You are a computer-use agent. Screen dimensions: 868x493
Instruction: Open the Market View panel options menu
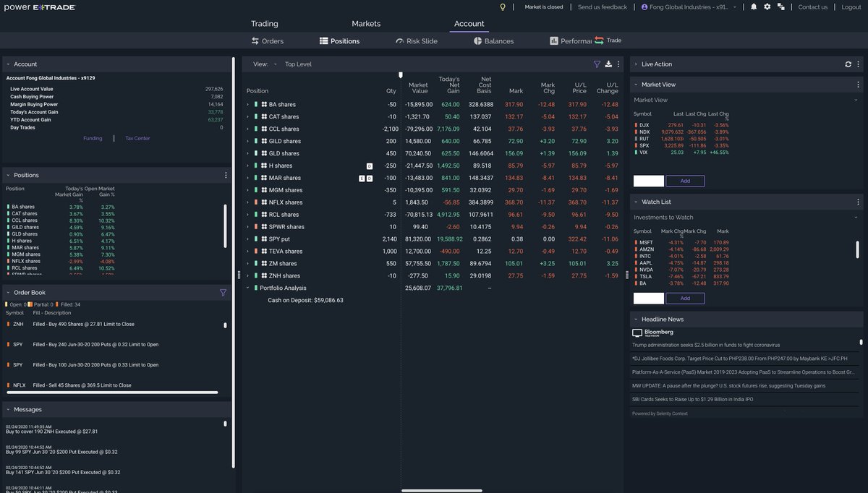point(859,85)
